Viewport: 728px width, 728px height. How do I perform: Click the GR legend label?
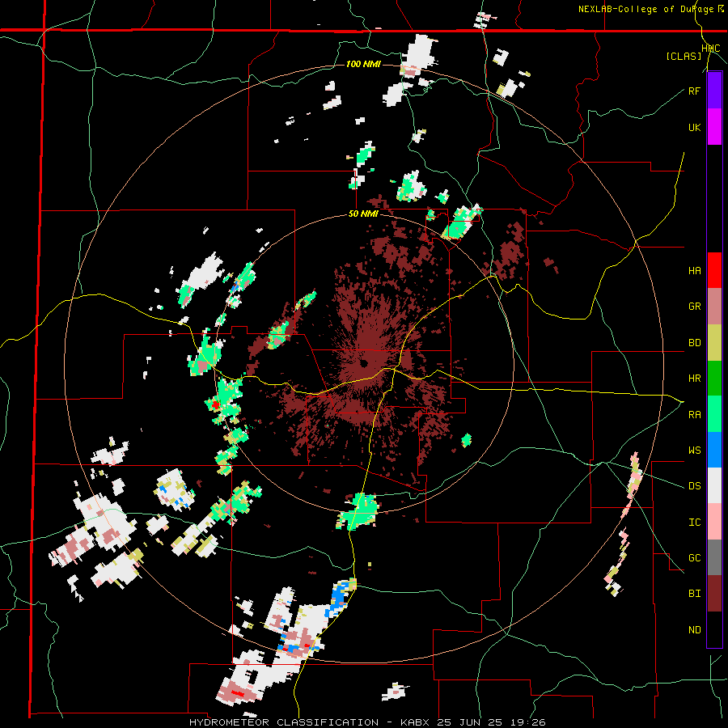point(694,307)
